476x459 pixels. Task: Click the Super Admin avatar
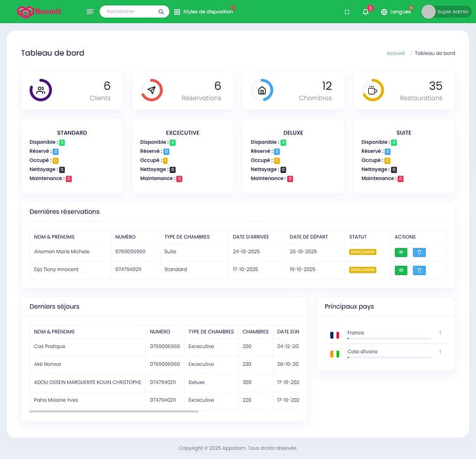tap(428, 11)
